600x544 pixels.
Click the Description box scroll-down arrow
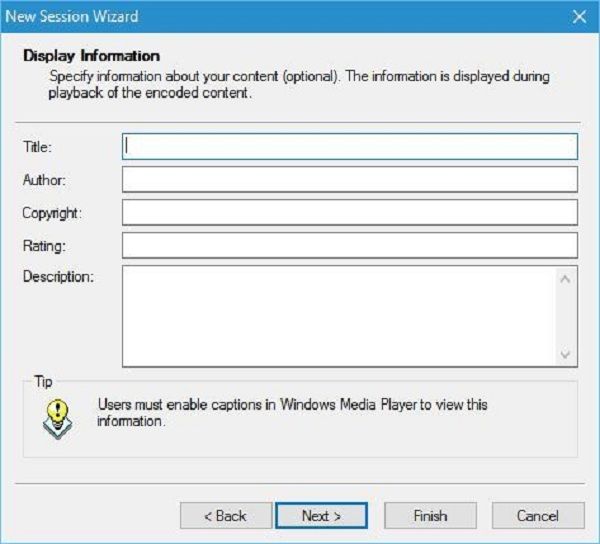[567, 355]
